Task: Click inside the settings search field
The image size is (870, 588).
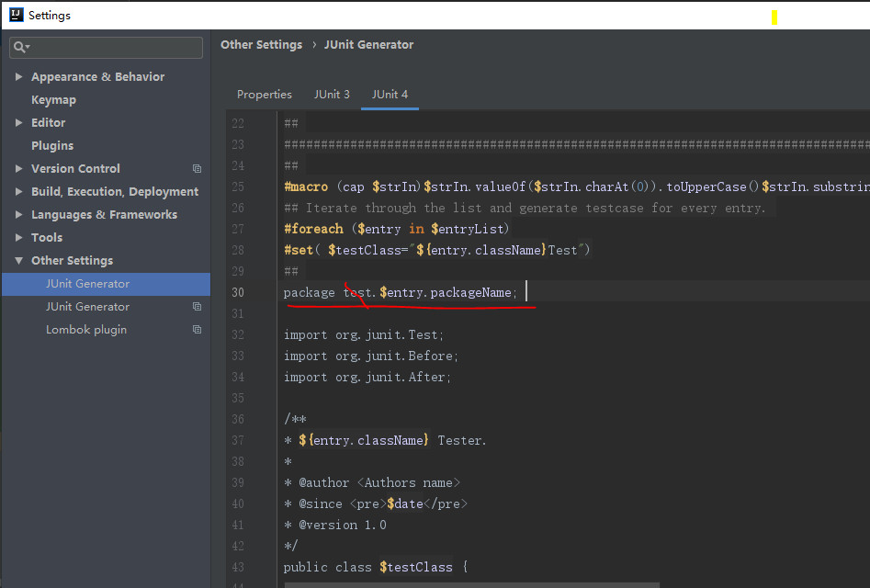Action: 106,48
